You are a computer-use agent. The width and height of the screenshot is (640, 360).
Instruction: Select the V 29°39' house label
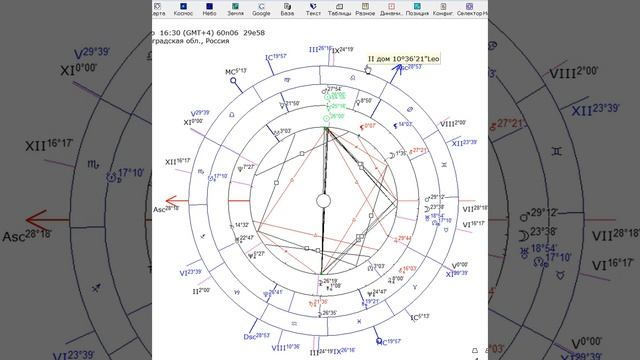pyautogui.click(x=200, y=113)
